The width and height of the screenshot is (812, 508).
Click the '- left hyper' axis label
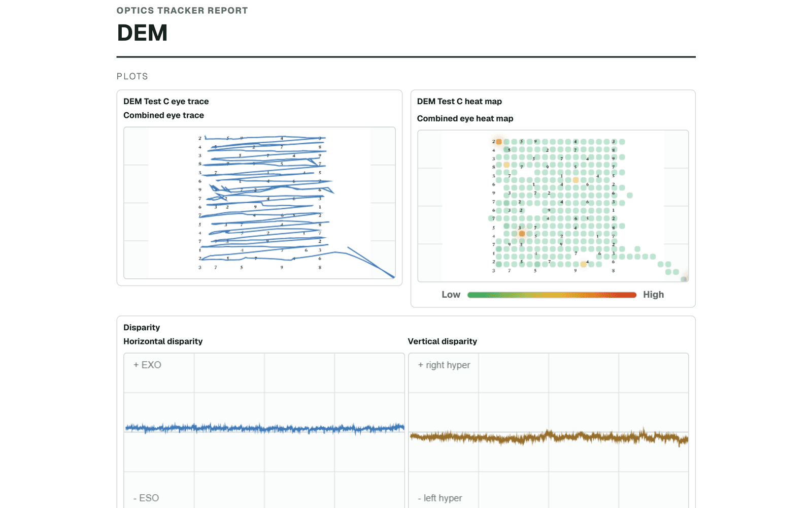[x=440, y=498]
